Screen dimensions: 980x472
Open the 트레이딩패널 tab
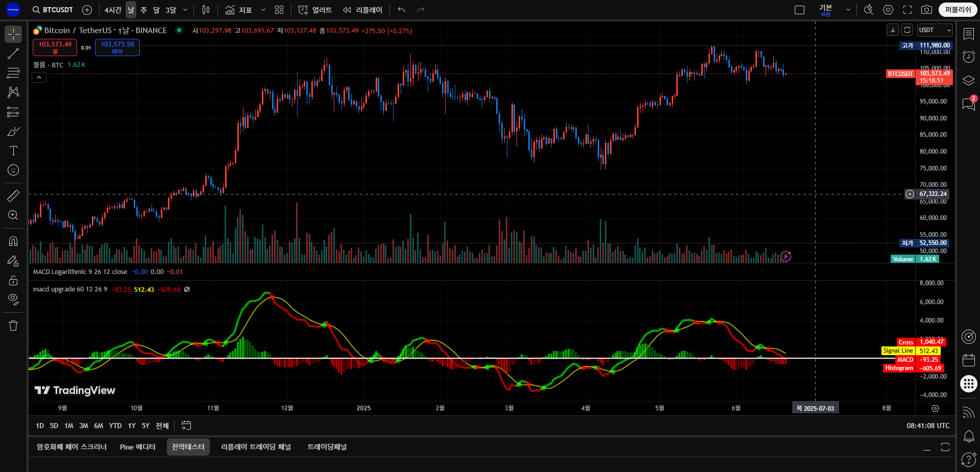click(327, 447)
